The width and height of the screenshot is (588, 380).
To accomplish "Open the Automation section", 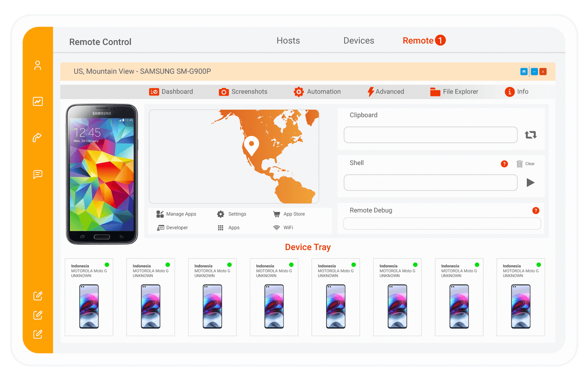I will (x=317, y=92).
